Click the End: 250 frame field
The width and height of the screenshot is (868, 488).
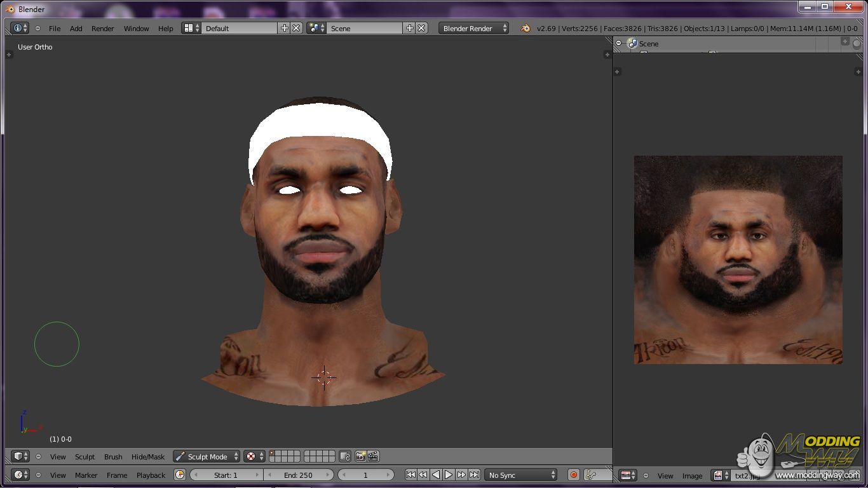click(x=298, y=475)
